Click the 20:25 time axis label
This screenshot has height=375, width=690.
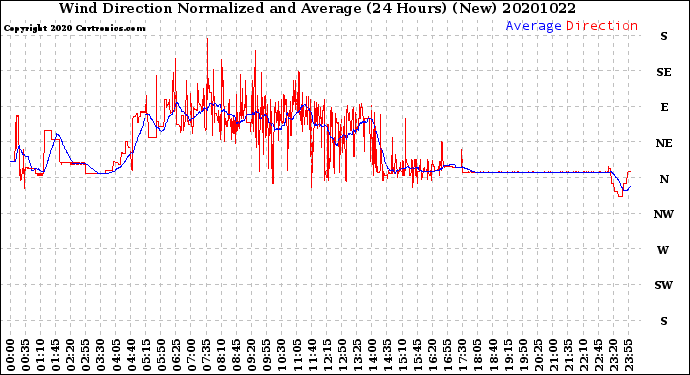[x=538, y=355]
